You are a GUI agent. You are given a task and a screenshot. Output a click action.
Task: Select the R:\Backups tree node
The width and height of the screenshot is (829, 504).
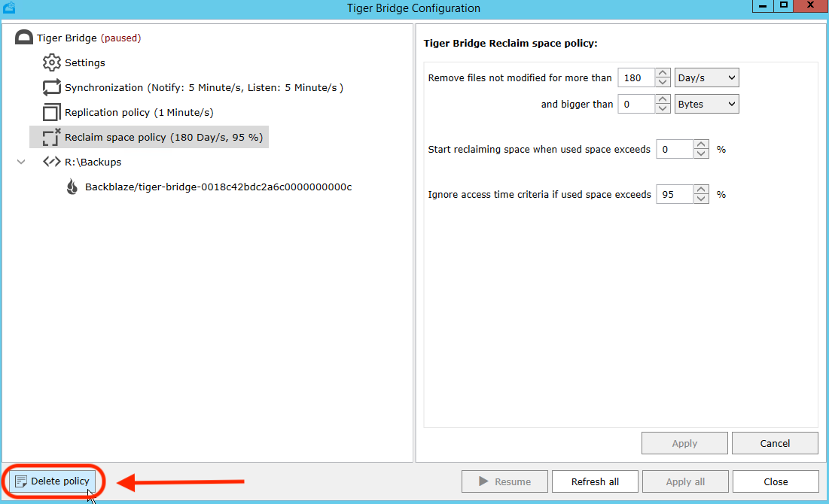tap(93, 162)
